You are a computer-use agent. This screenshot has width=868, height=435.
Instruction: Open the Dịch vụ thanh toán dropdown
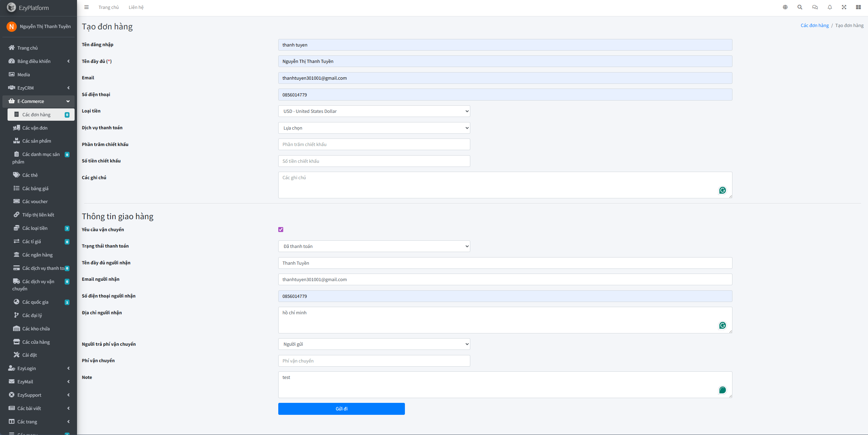(374, 128)
